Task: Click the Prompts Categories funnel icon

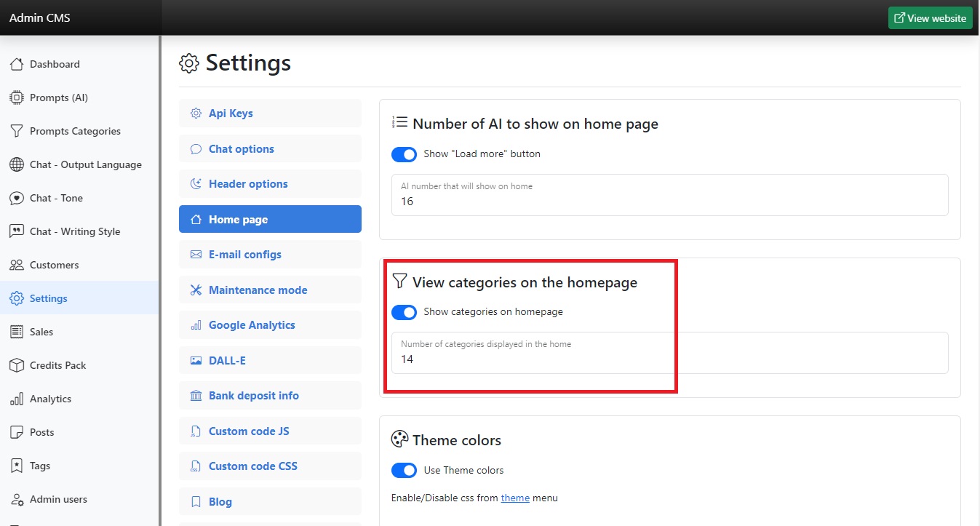Action: [x=17, y=131]
